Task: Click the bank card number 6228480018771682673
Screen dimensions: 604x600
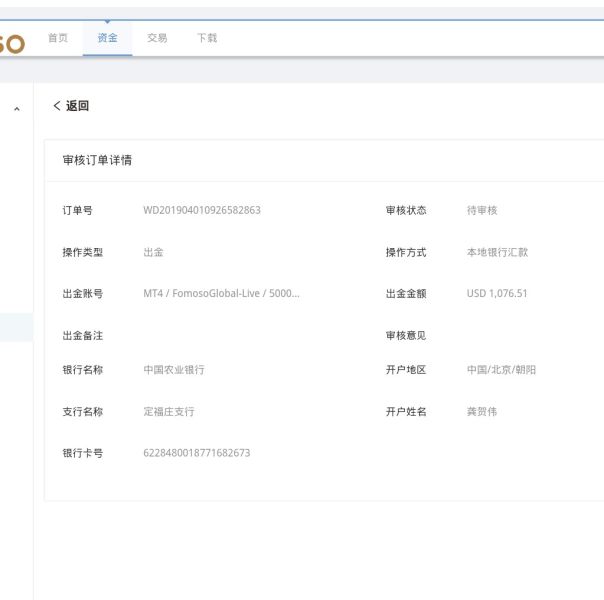Action: coord(197,453)
